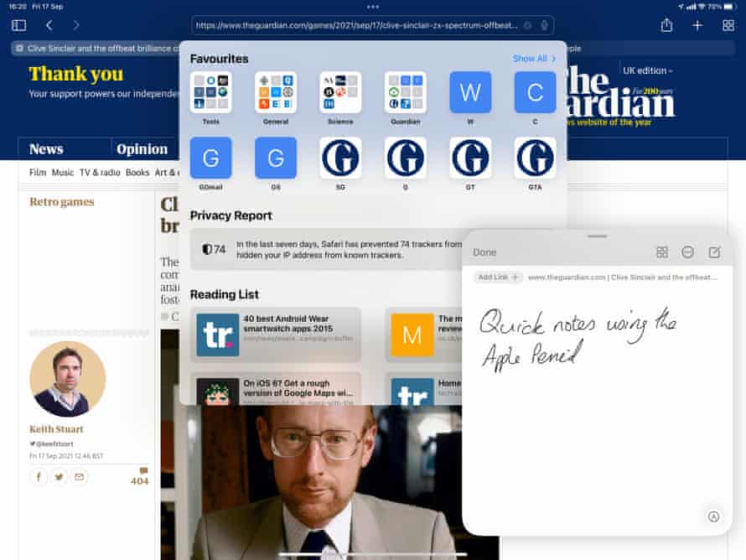Go back to the previous page
The width and height of the screenshot is (746, 560).
(x=49, y=26)
